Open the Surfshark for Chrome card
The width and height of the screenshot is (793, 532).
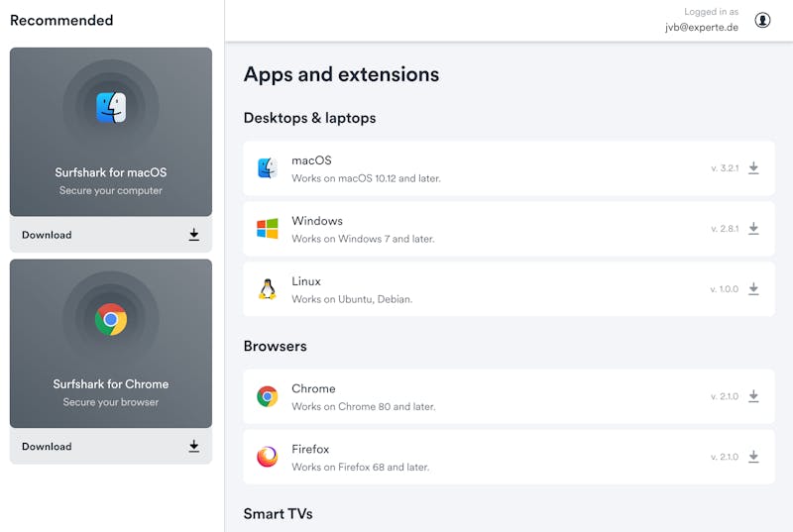[111, 344]
